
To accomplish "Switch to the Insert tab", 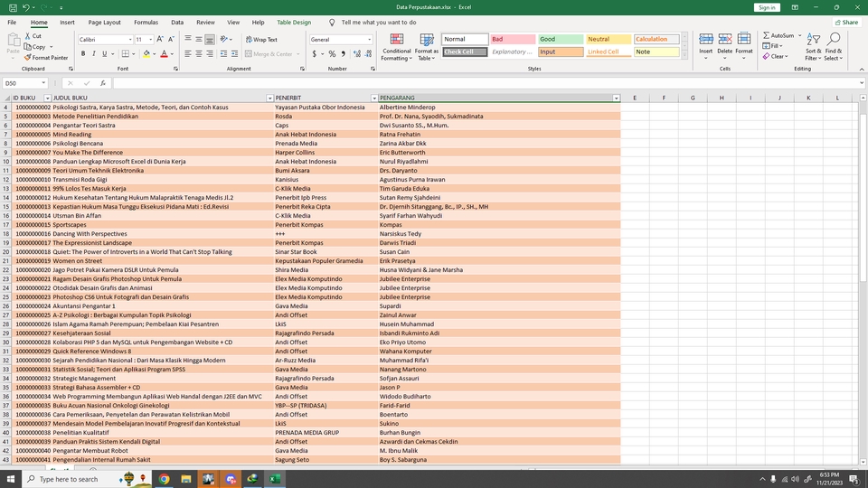I will [x=67, y=23].
